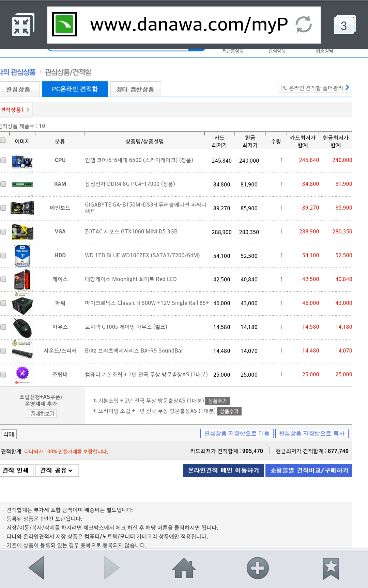Open the ZOTAC VGA thumbnail
The height and width of the screenshot is (588, 368).
[x=22, y=232]
